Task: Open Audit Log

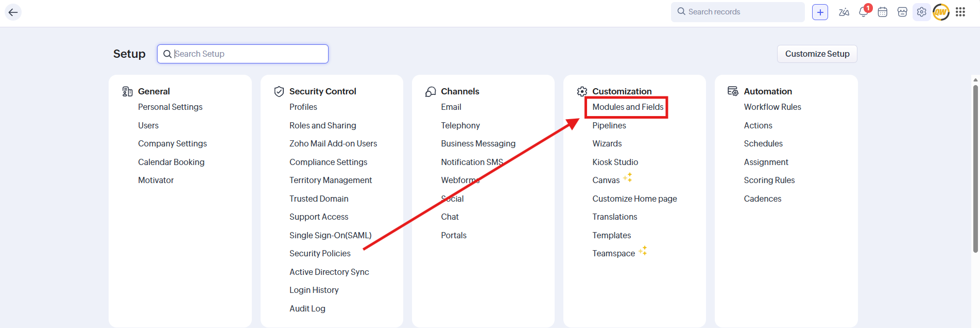Action: point(307,308)
